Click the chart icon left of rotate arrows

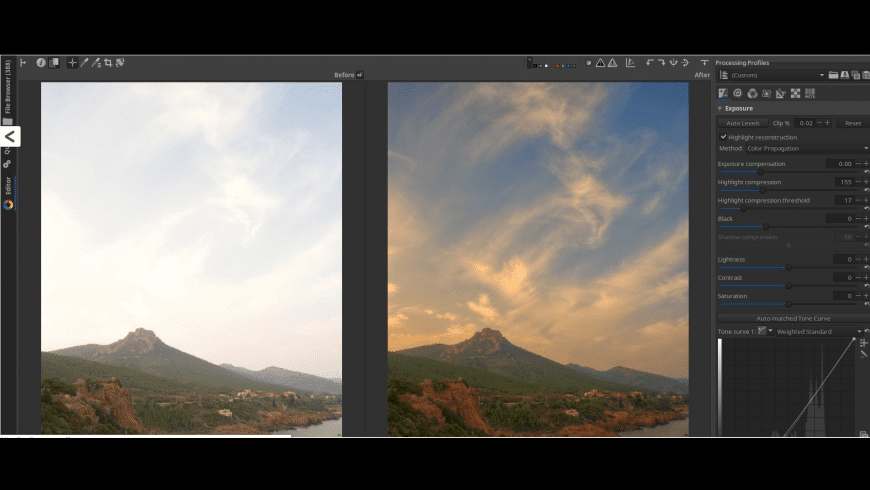tap(630, 63)
